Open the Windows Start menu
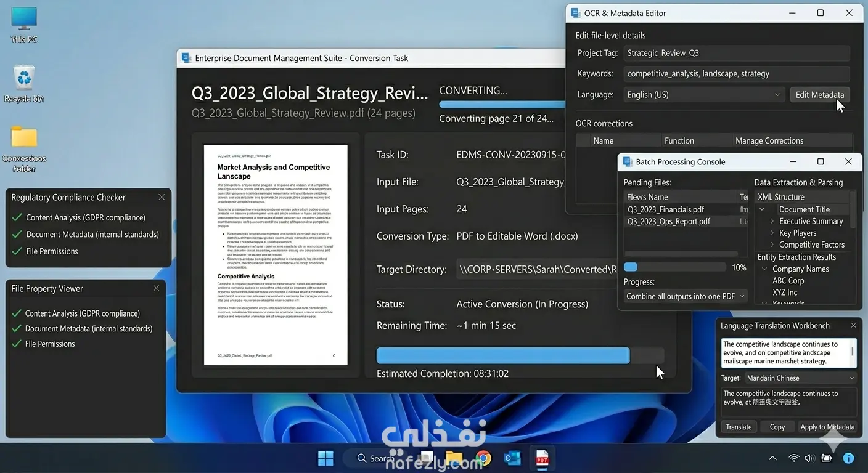This screenshot has height=473, width=868. (x=325, y=458)
